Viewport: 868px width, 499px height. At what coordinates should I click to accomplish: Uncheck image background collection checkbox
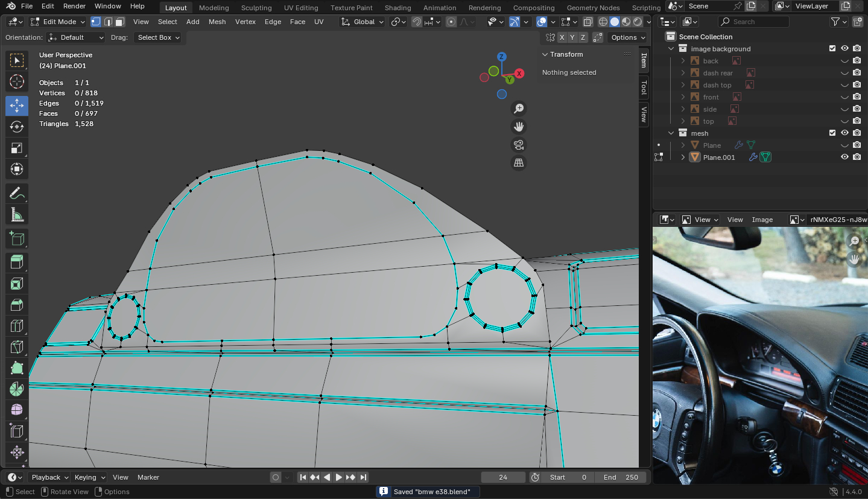pos(832,48)
